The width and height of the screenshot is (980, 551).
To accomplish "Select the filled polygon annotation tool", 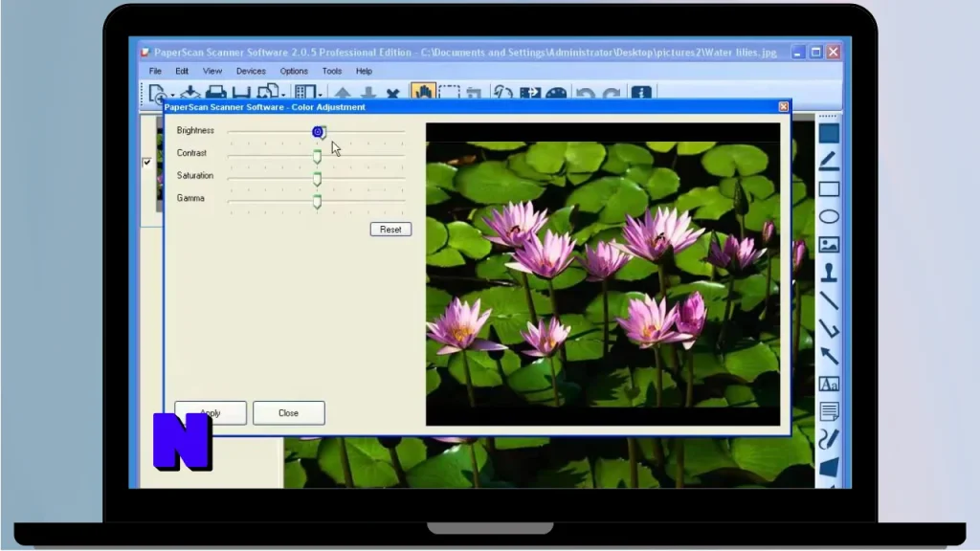I will tap(829, 467).
